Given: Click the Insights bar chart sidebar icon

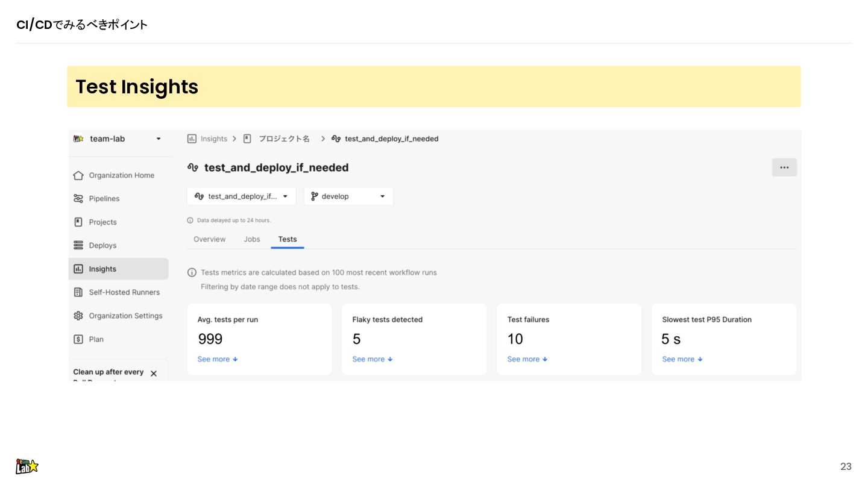Looking at the screenshot, I should click(78, 269).
